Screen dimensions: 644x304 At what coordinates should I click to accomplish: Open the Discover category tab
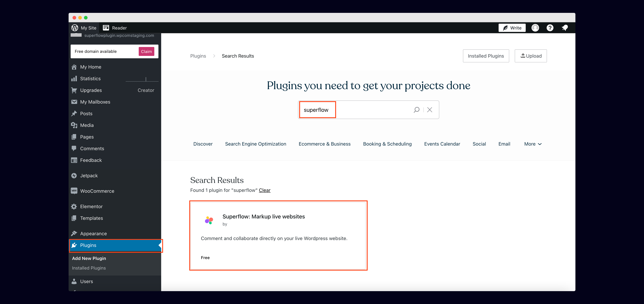[x=203, y=144]
